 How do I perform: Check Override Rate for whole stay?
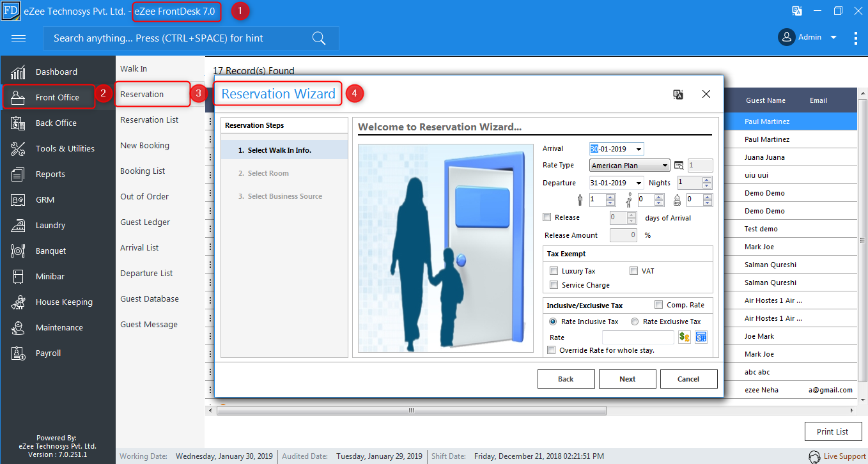tap(552, 350)
